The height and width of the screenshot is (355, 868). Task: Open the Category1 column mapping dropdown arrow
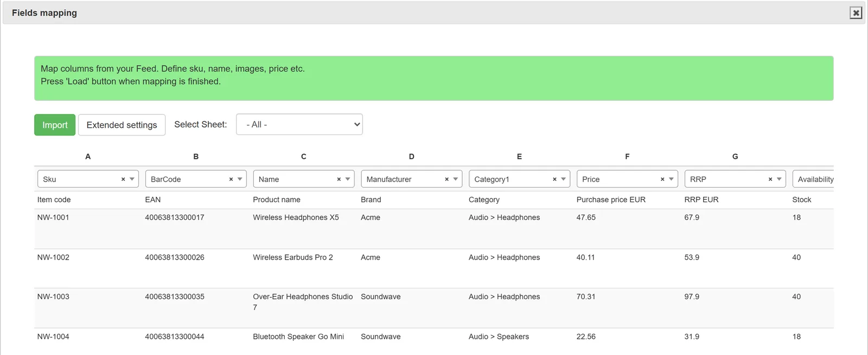564,179
